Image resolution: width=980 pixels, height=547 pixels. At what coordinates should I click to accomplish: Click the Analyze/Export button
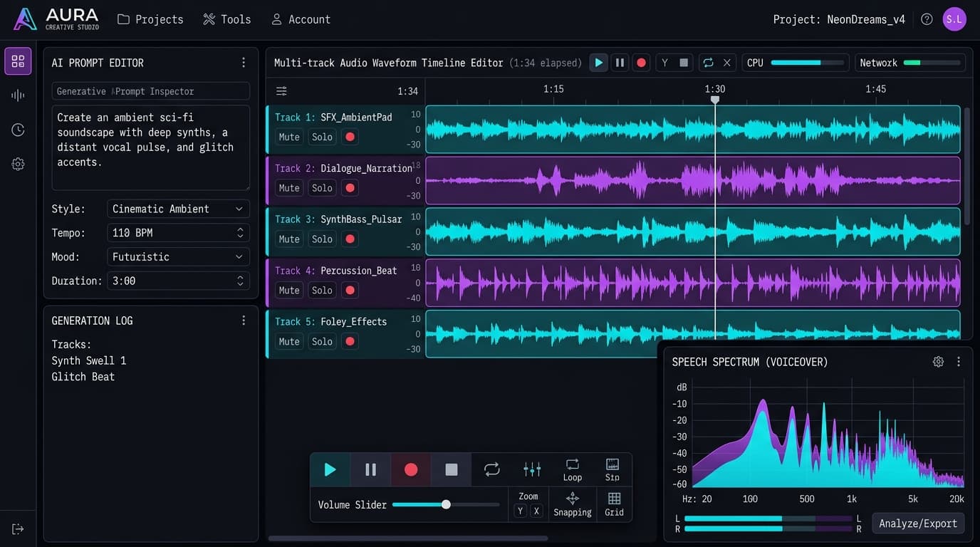918,523
